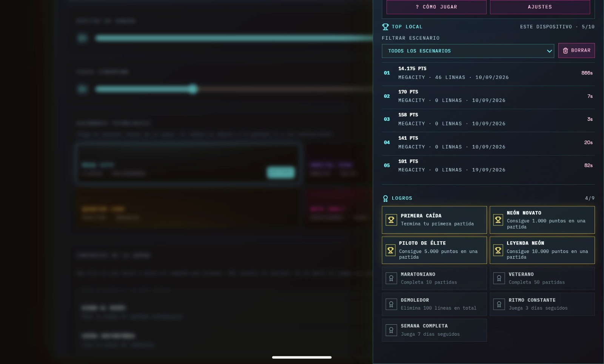This screenshot has width=604, height=364.
Task: Click the Ritmo Constante locked medal icon
Action: 499,304
